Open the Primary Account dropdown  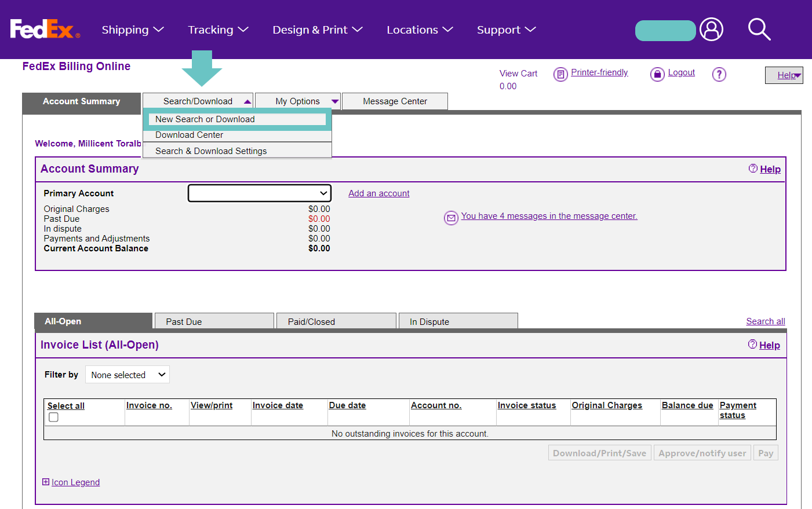259,193
